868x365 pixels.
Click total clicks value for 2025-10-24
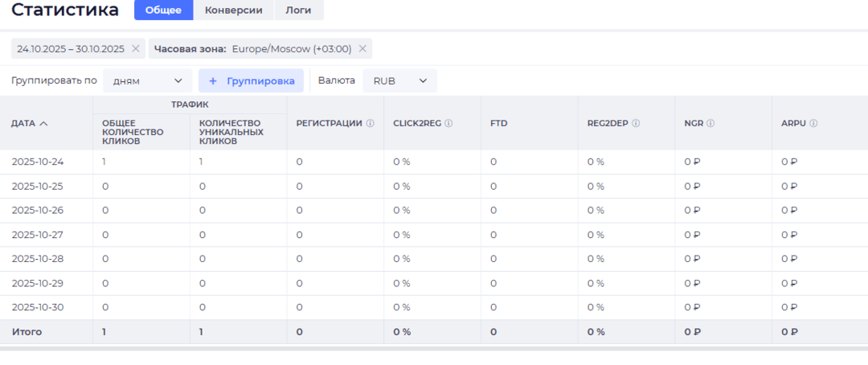click(104, 162)
